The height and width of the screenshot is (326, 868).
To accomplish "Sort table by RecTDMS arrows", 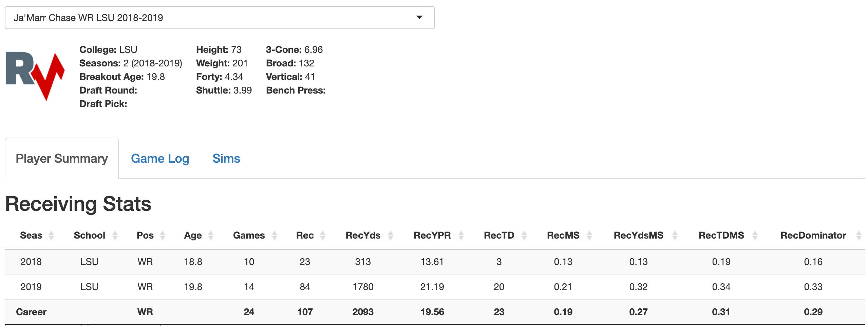I will 755,236.
